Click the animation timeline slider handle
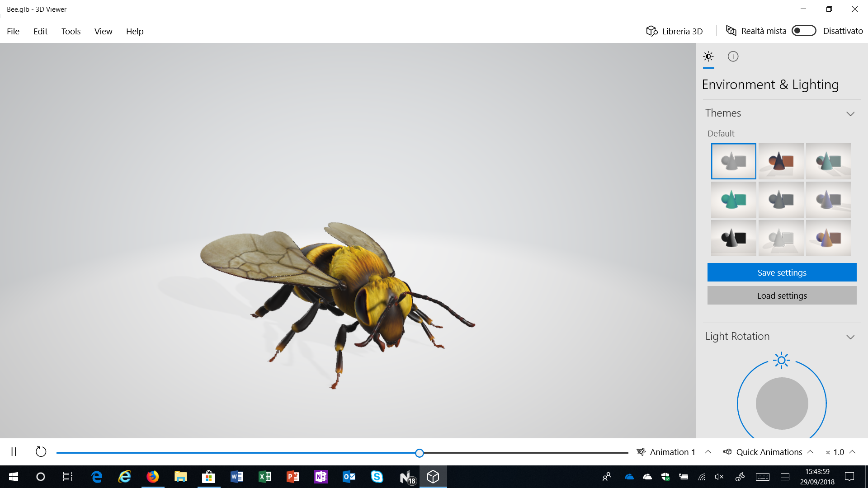 420,453
